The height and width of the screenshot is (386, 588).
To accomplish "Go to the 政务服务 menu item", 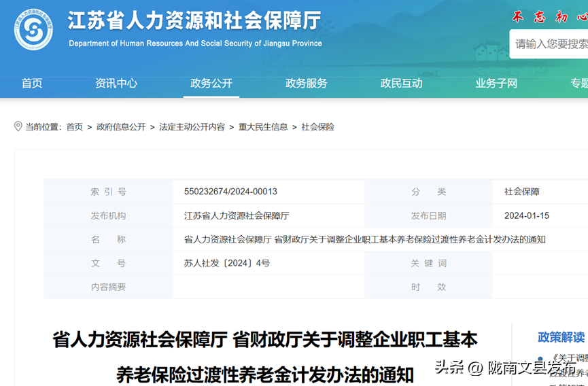I will [306, 84].
